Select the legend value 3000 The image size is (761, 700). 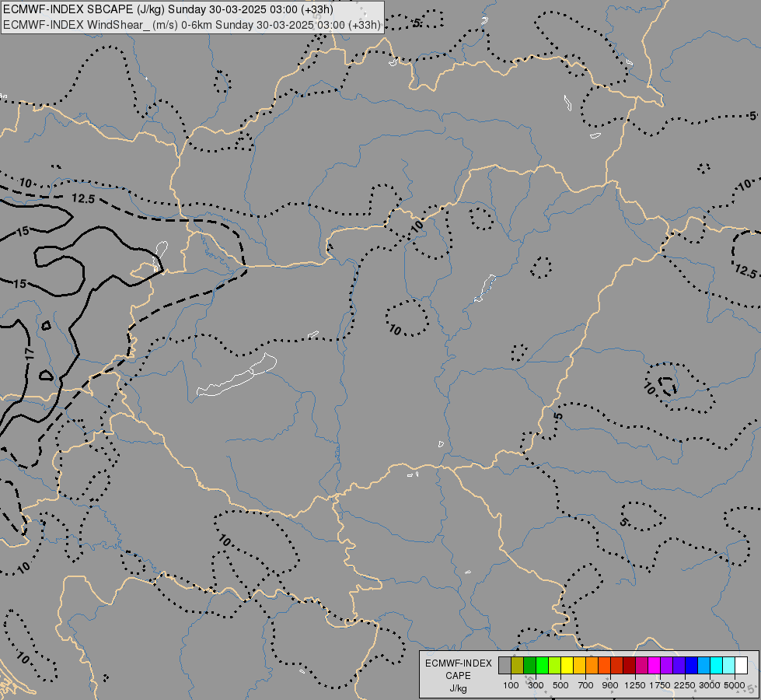(710, 685)
